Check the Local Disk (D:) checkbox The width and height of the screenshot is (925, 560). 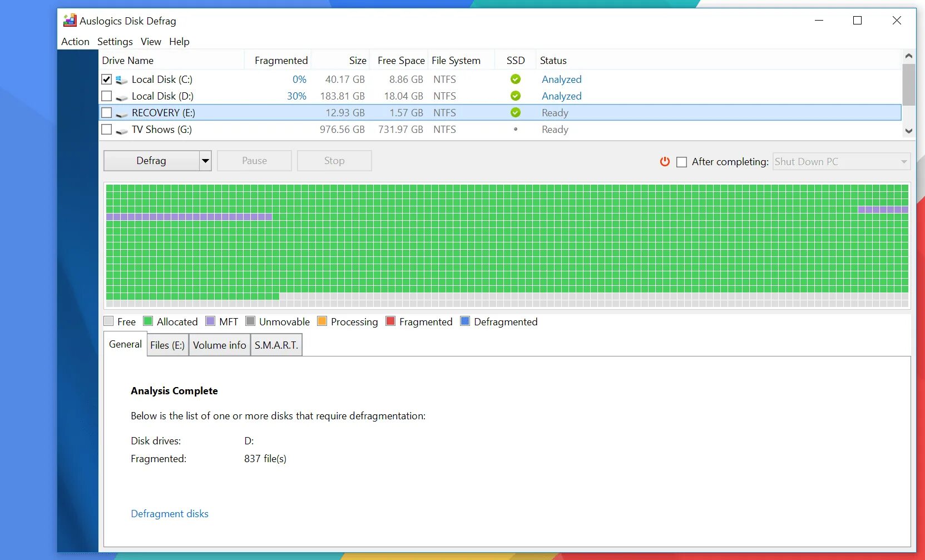107,96
